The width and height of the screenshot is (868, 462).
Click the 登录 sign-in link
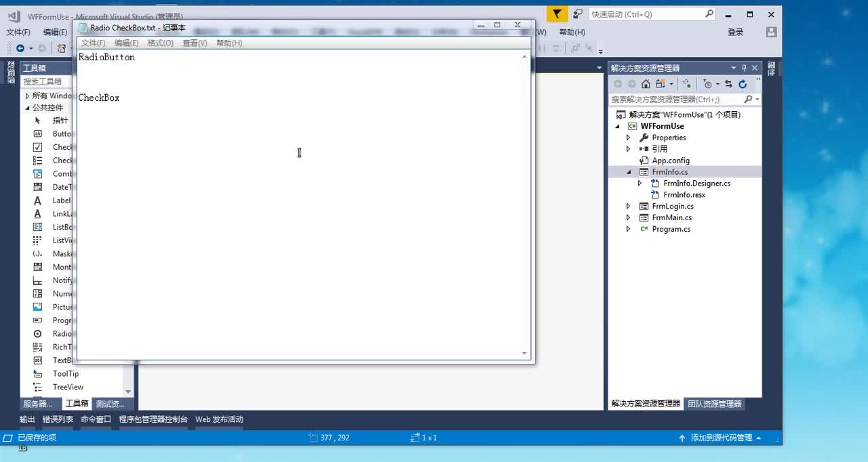click(x=736, y=32)
